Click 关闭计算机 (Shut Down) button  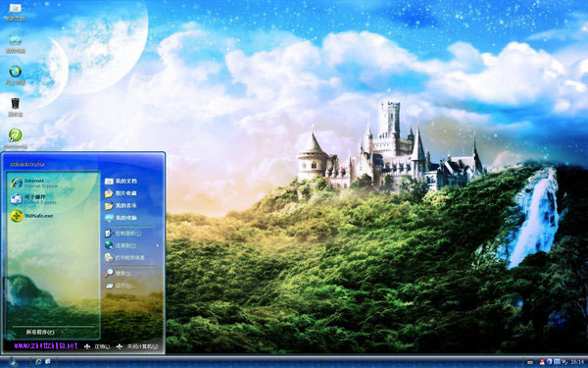pos(137,346)
